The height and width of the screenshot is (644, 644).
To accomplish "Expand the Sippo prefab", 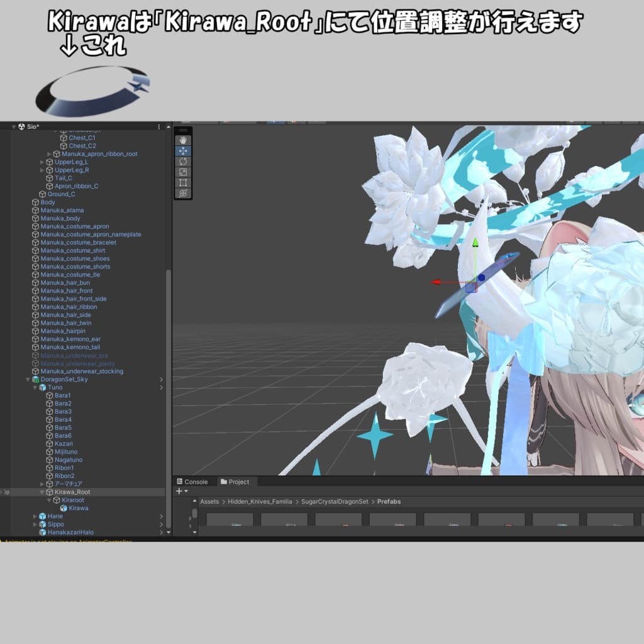I will [x=35, y=524].
